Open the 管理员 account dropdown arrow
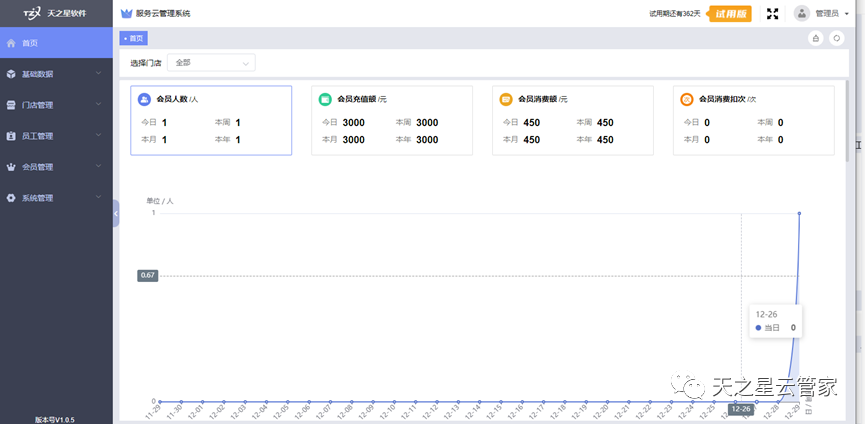 848,14
